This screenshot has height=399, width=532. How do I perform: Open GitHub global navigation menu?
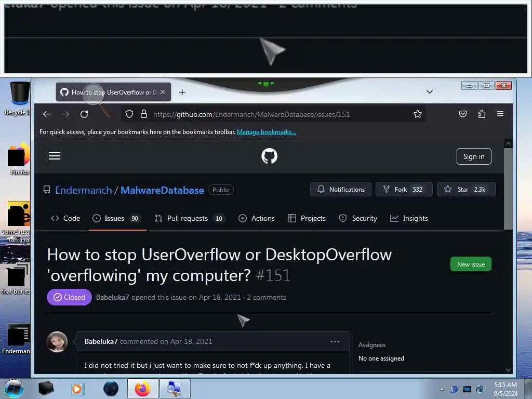[55, 156]
